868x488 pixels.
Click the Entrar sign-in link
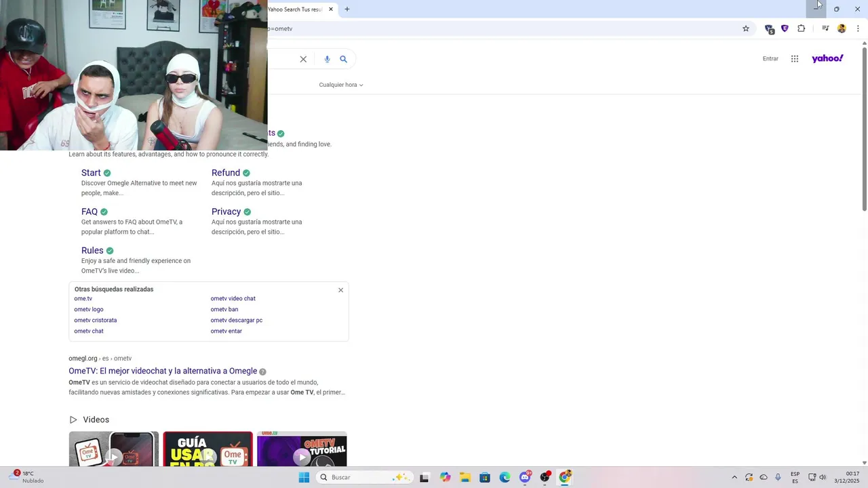[770, 59]
